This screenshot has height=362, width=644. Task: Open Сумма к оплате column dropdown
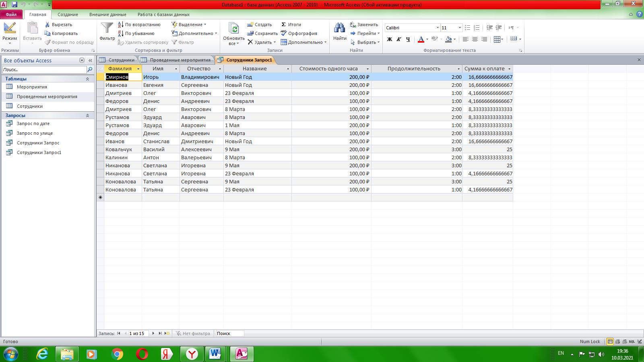[x=509, y=69]
